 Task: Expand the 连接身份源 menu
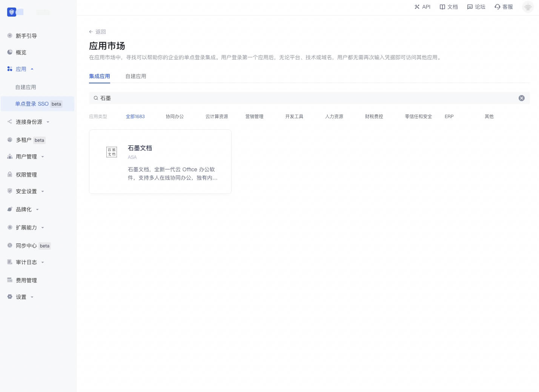pyautogui.click(x=48, y=122)
